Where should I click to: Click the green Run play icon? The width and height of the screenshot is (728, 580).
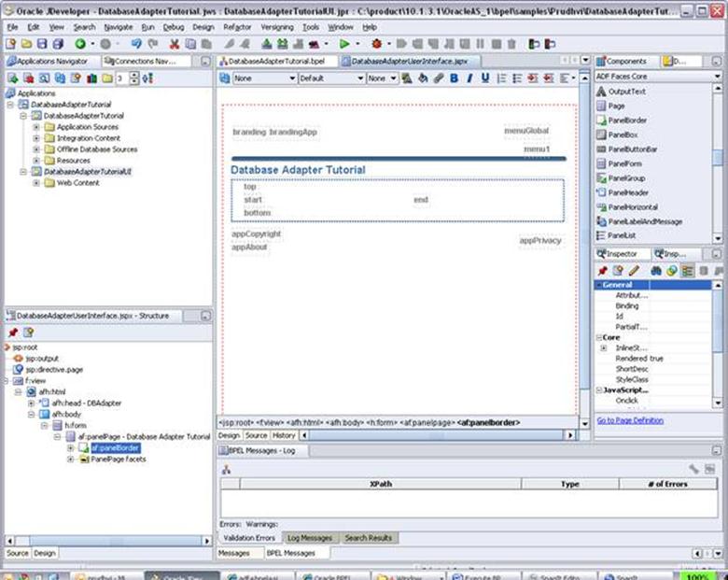click(344, 44)
